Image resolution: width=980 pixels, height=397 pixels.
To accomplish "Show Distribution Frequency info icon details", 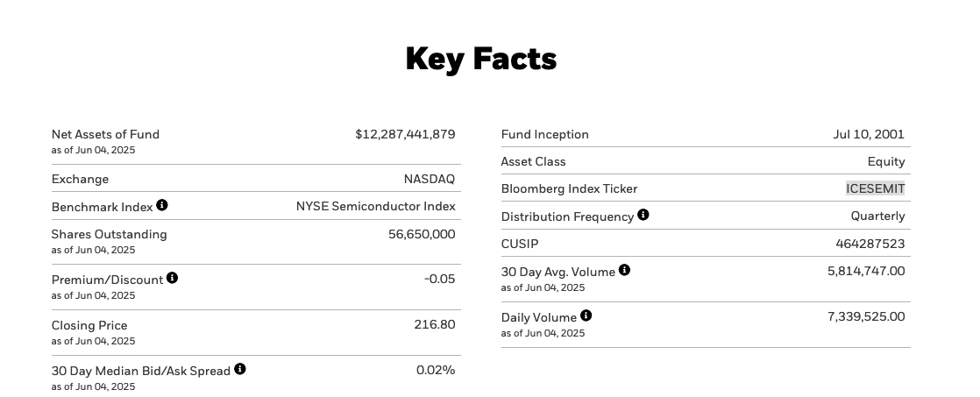I will pos(643,215).
